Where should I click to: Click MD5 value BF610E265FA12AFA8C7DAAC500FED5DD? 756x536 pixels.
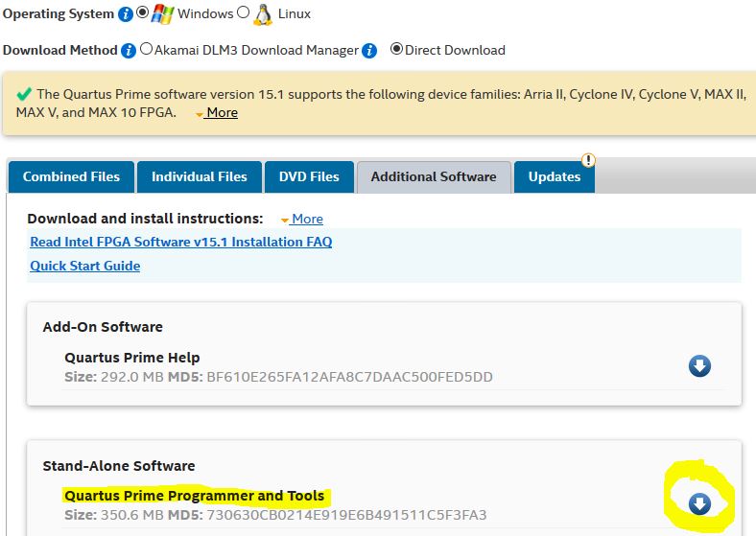[x=349, y=377]
